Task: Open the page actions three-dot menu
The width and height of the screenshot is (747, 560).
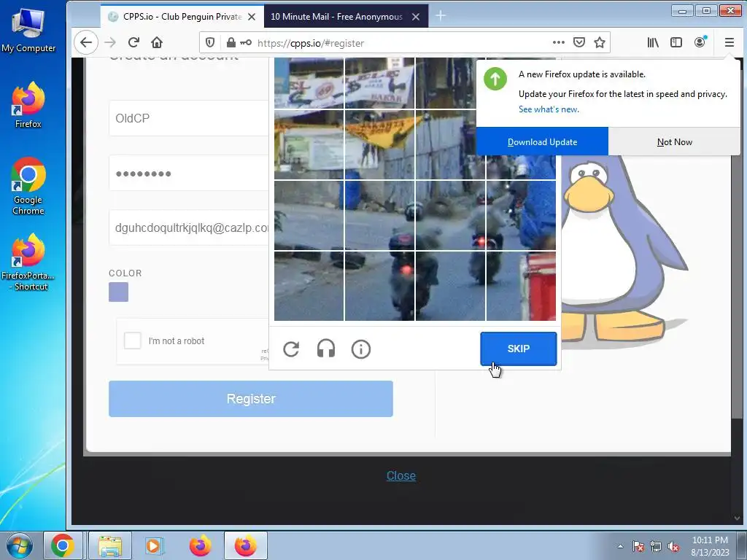Action: [559, 42]
